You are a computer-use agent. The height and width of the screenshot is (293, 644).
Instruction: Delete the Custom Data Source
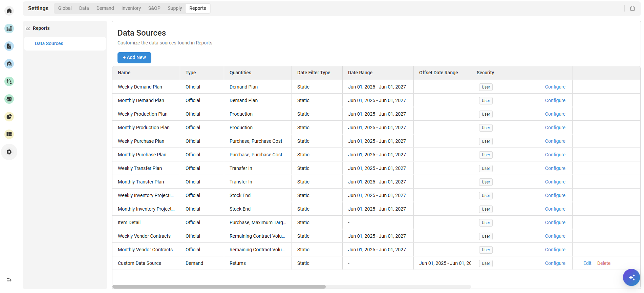tap(603, 263)
